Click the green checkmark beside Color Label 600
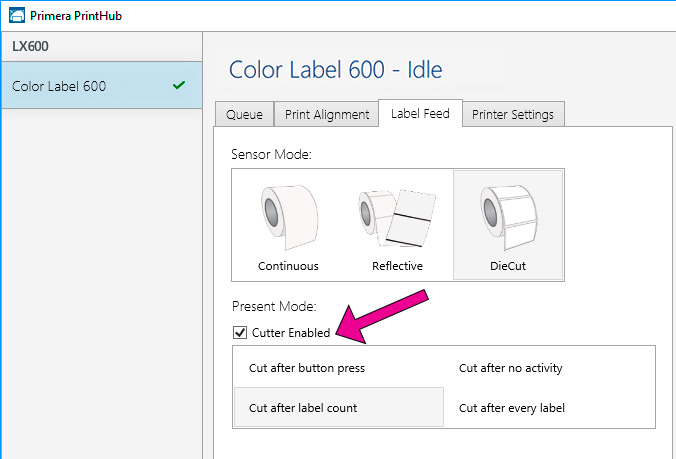676x459 pixels. point(179,85)
